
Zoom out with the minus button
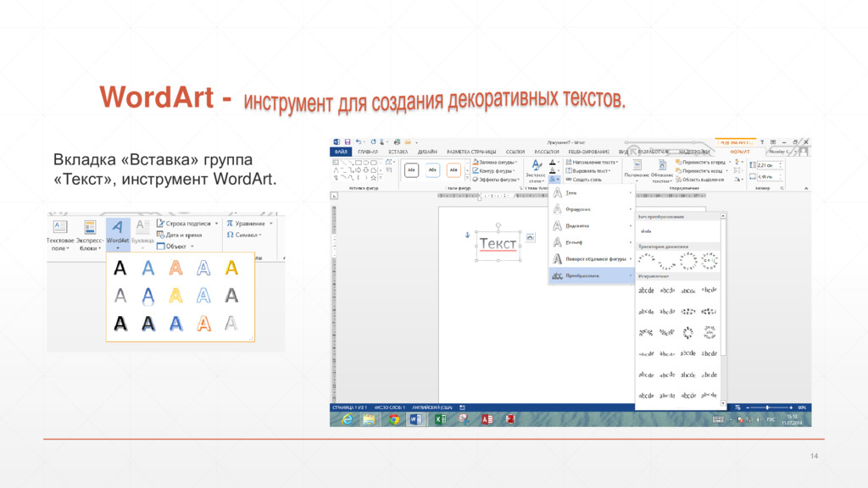coord(748,408)
